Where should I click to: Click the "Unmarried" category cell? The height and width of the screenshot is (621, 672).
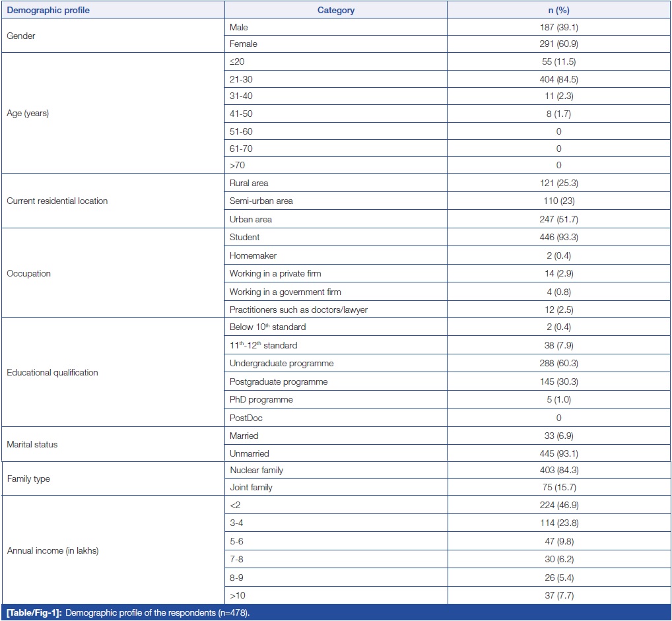tap(248, 454)
